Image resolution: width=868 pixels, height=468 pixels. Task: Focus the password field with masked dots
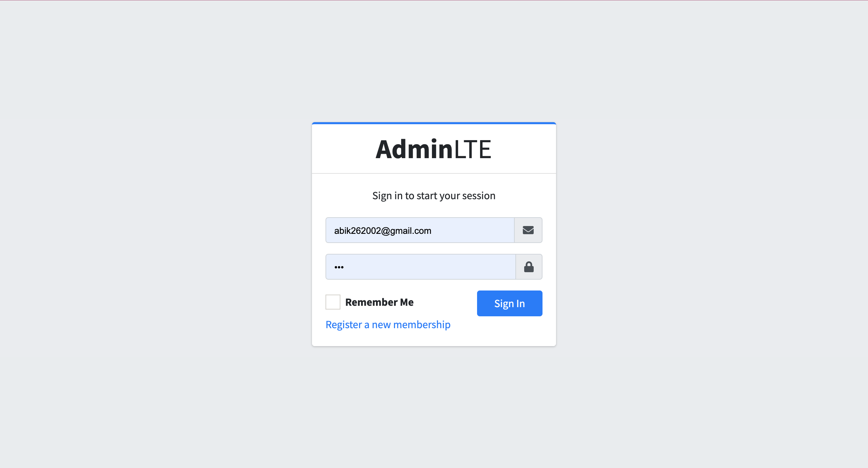tap(420, 267)
